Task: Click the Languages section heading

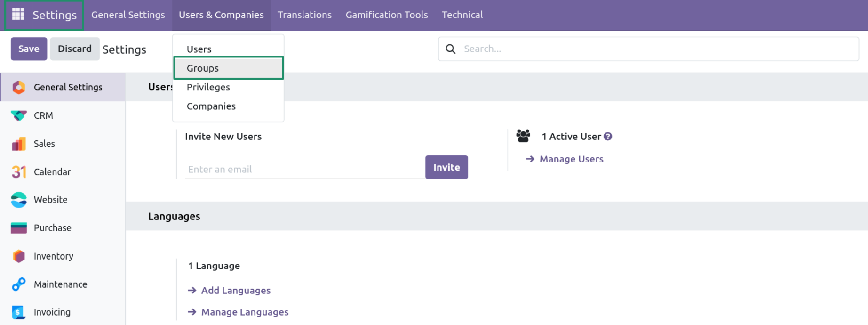Action: coord(174,216)
